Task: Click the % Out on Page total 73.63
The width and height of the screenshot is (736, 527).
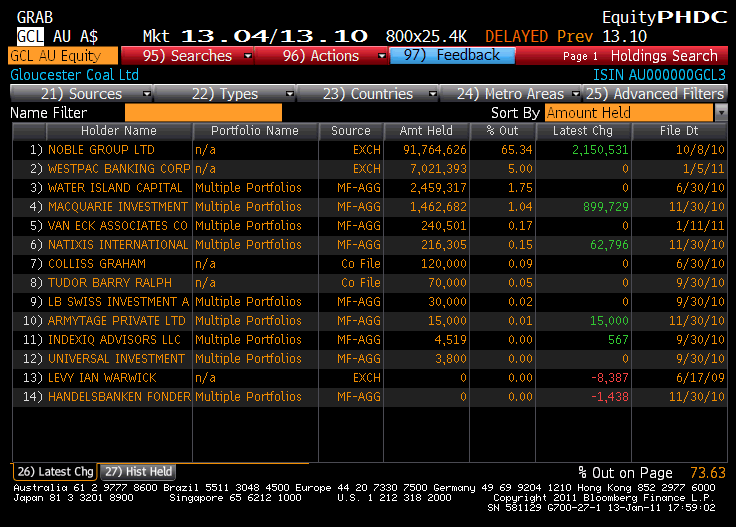Action: pyautogui.click(x=708, y=473)
